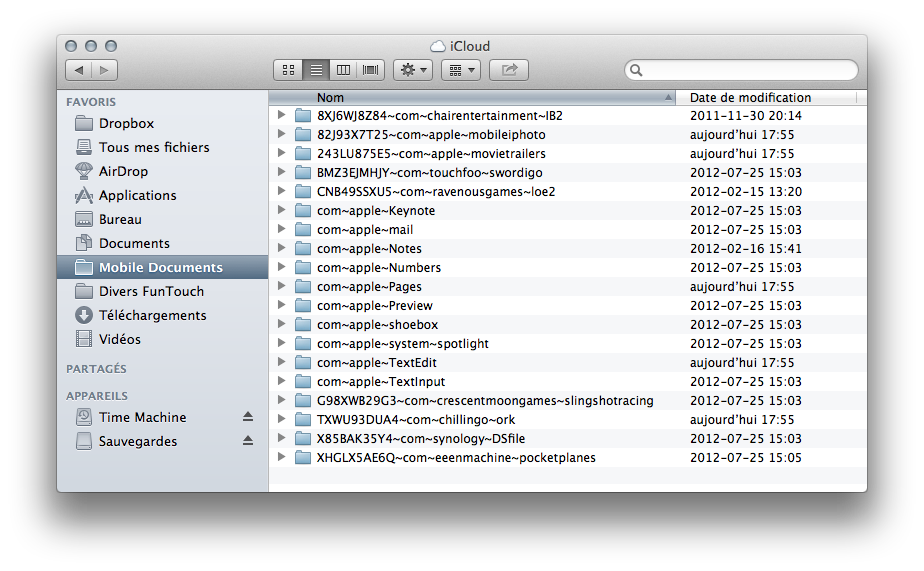This screenshot has height=571, width=924.
Task: Switch to column view in toolbar
Action: click(x=344, y=70)
